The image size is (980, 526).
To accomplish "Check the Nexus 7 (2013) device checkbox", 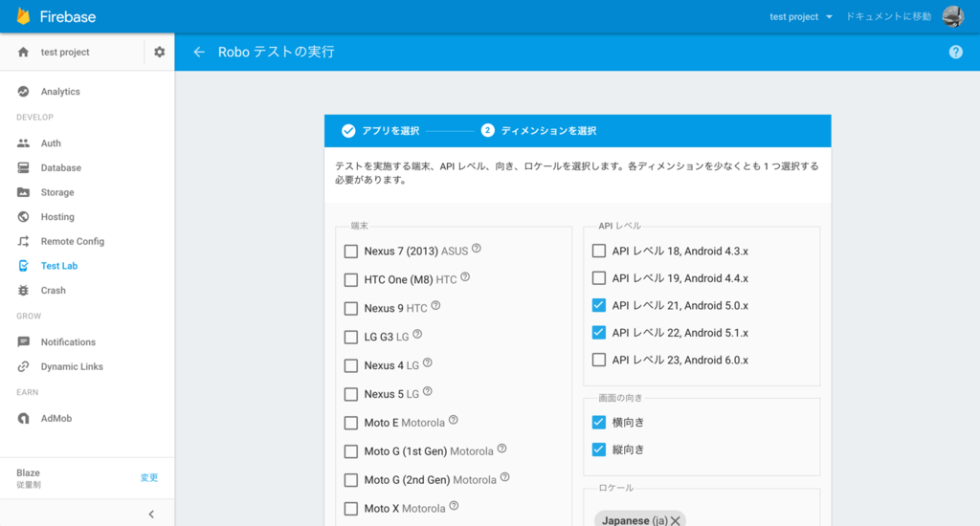I will 351,252.
